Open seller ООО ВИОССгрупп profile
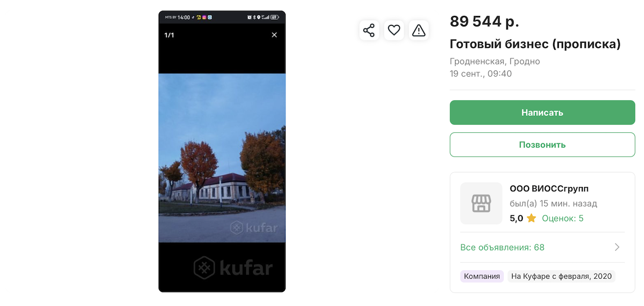644x306 pixels. point(549,189)
